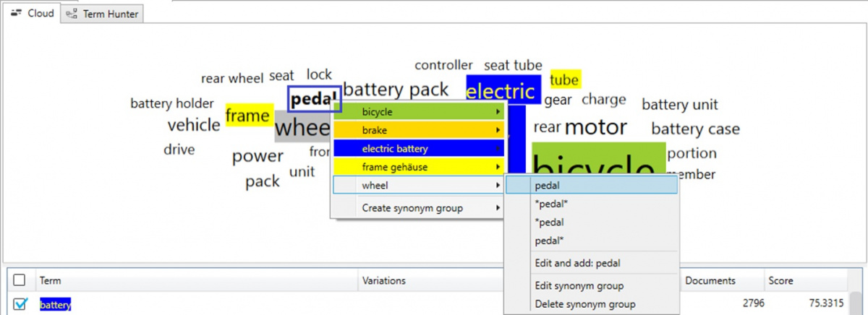
Task: Open the Term Hunter tab
Action: click(103, 14)
